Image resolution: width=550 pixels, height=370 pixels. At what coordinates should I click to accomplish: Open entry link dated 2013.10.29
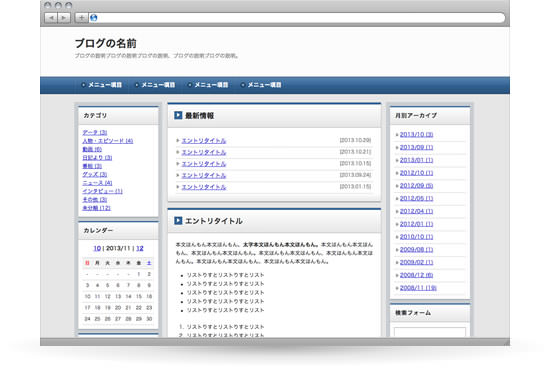204,141
